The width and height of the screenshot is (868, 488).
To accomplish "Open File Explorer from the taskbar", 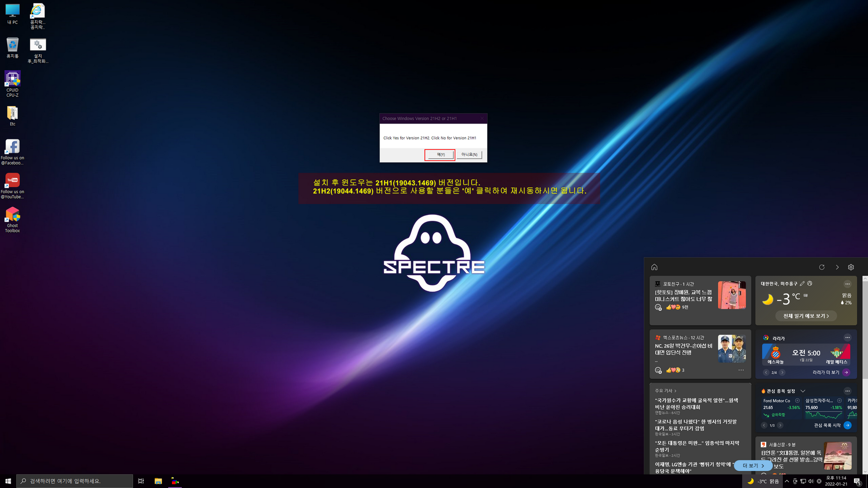I will coord(158,481).
